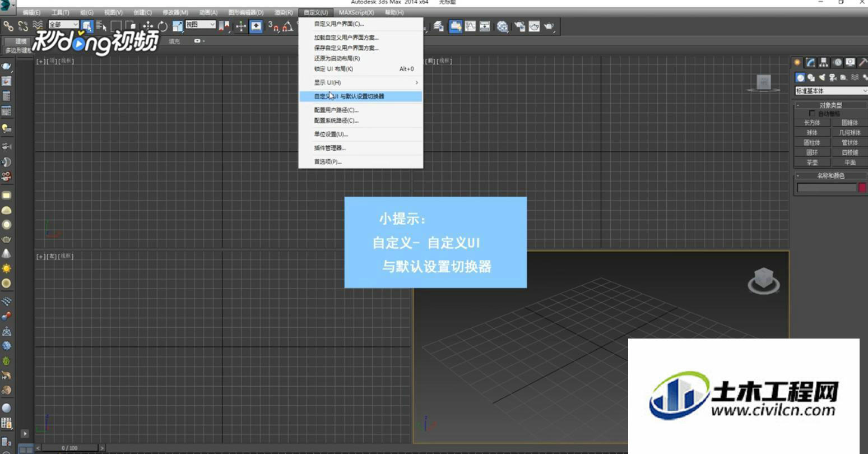This screenshot has height=454, width=868.
Task: Select the Lights category icon
Action: pyautogui.click(x=822, y=77)
